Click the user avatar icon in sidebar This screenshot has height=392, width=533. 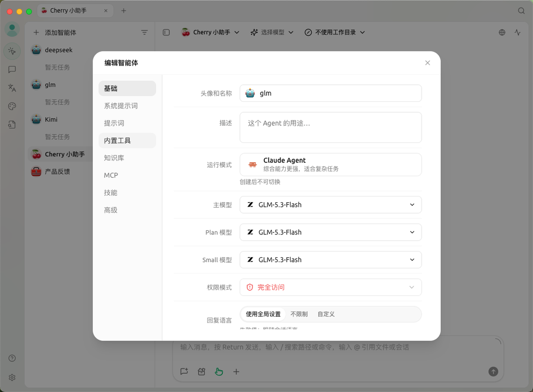[x=12, y=30]
